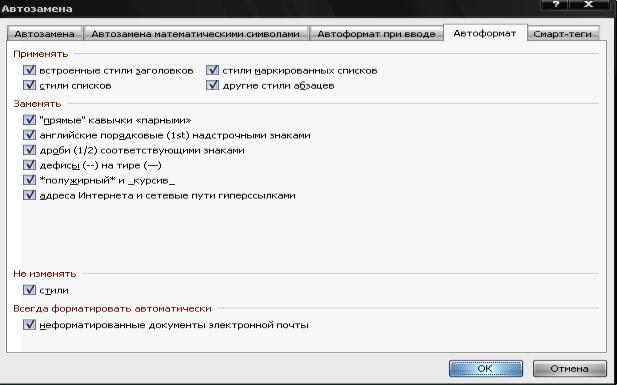Switch to the Автозамена tab
The image size is (617, 385).
pyautogui.click(x=44, y=34)
